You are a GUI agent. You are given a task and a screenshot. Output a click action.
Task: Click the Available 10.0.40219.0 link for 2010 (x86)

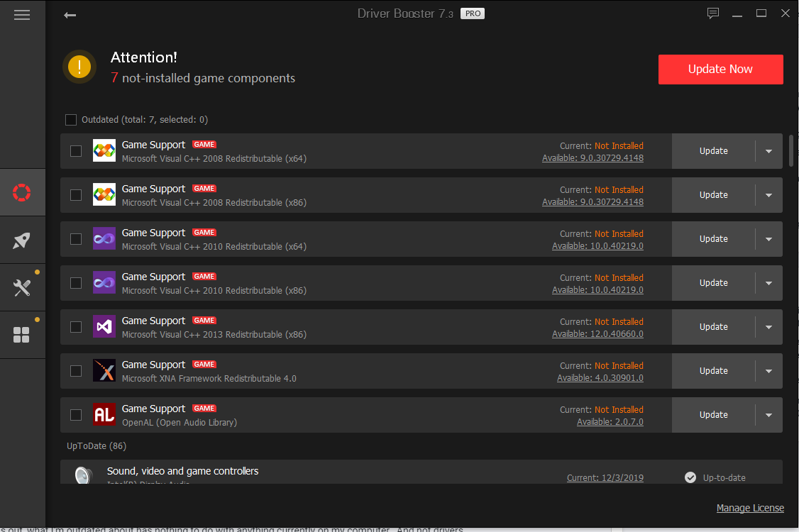tap(597, 290)
